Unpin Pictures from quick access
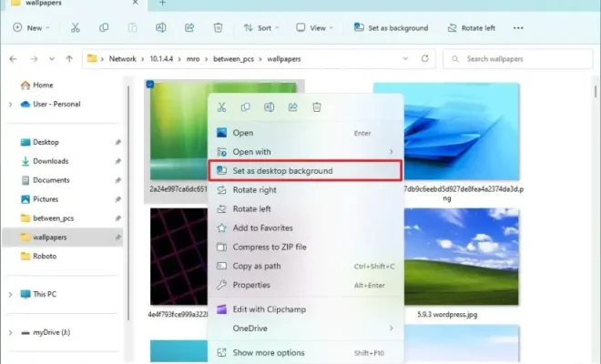The image size is (601, 364). (x=118, y=199)
